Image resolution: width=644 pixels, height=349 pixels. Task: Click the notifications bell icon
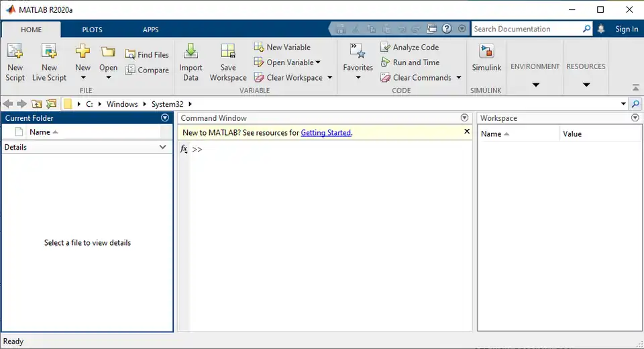click(x=601, y=29)
